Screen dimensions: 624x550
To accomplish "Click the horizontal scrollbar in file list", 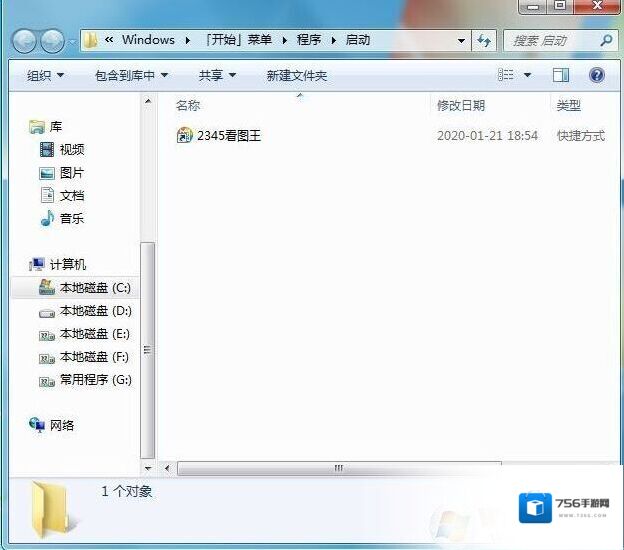I will (x=338, y=467).
